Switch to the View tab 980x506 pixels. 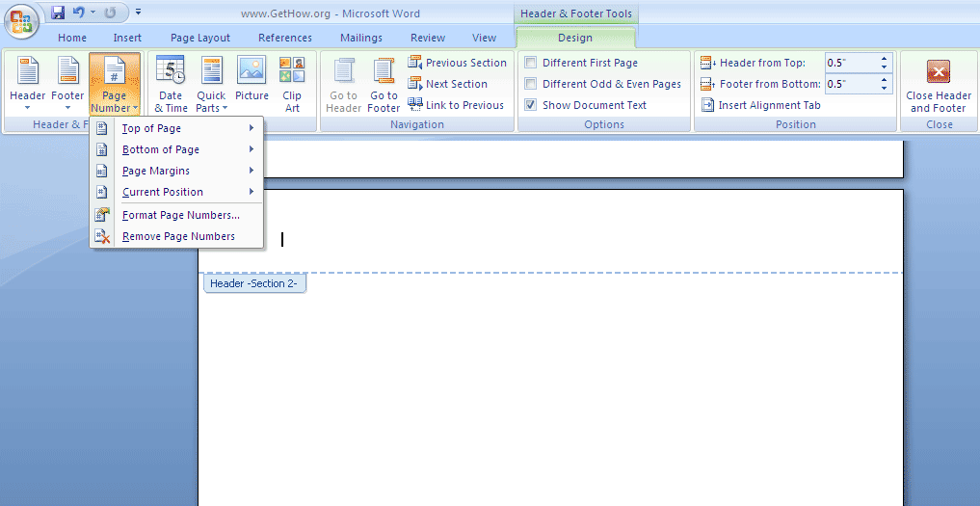pos(485,38)
